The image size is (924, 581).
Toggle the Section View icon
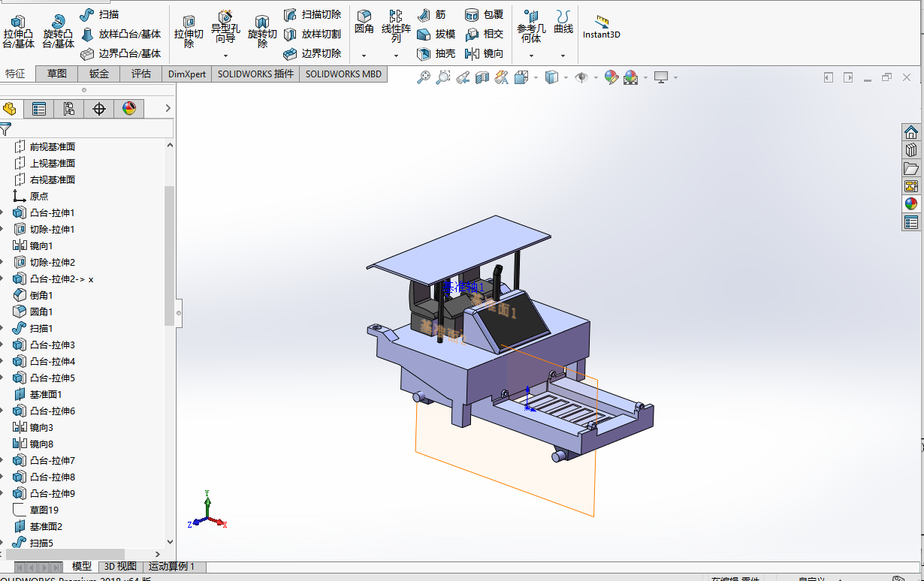point(482,77)
